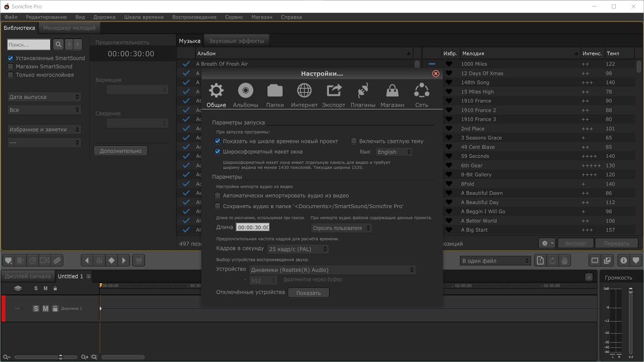Enable Сохранять аудио в папке checkbox
Viewport: 644px width, 362px height.
(x=218, y=206)
